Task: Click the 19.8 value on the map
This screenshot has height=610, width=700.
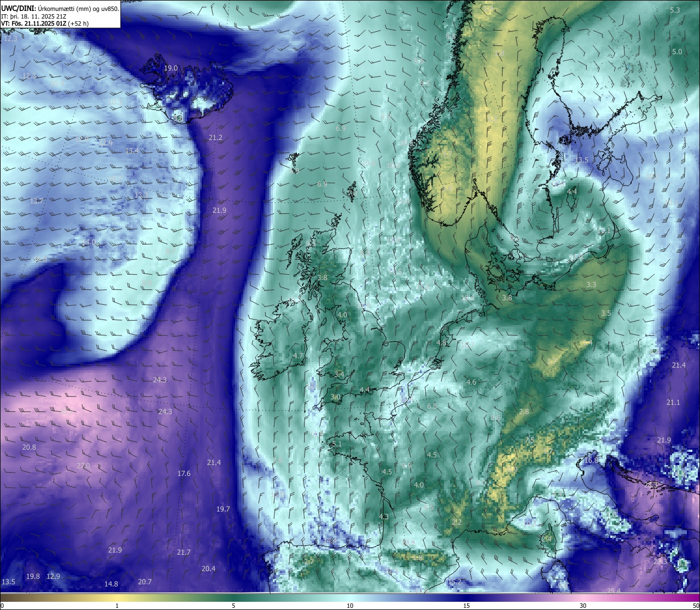Action: click(x=33, y=576)
